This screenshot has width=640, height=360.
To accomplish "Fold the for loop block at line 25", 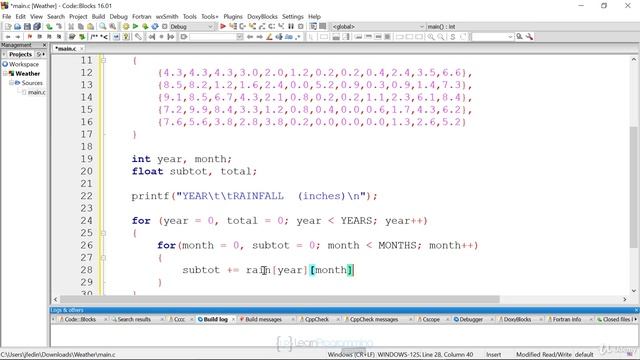I will (x=103, y=233).
